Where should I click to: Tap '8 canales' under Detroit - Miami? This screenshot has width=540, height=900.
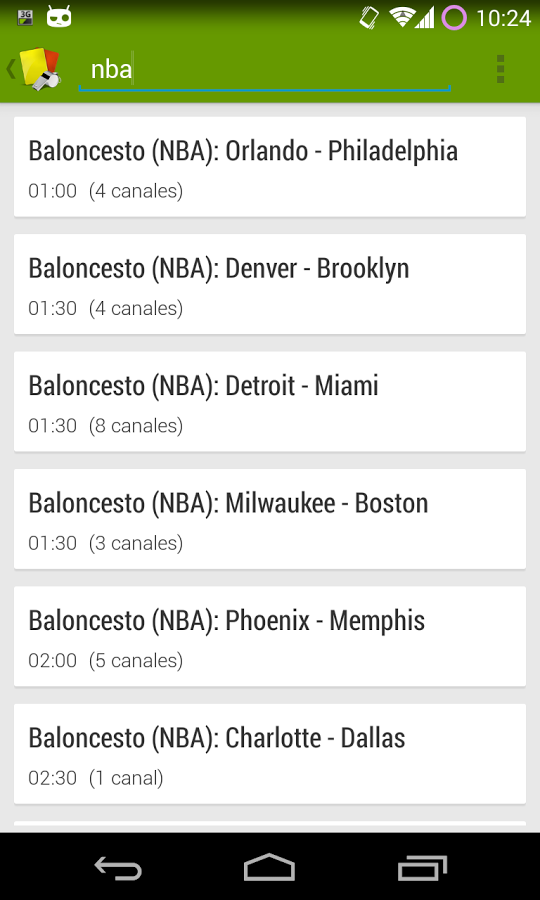click(x=136, y=426)
